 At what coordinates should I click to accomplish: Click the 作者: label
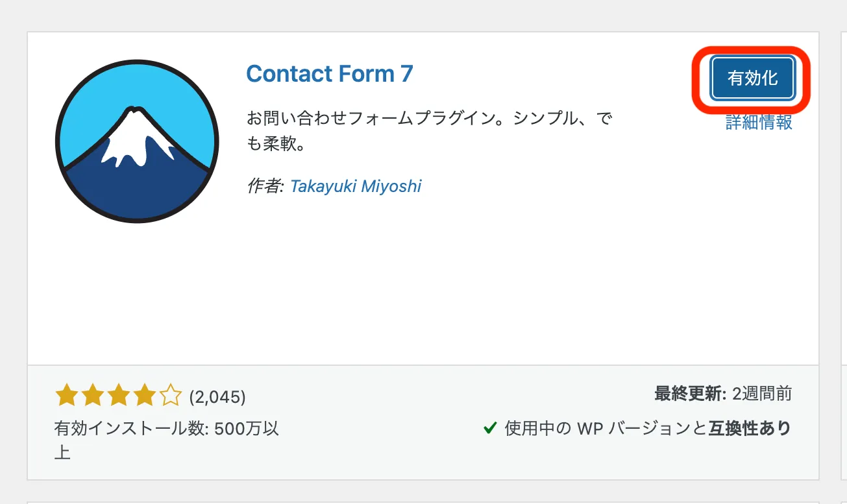coord(265,186)
